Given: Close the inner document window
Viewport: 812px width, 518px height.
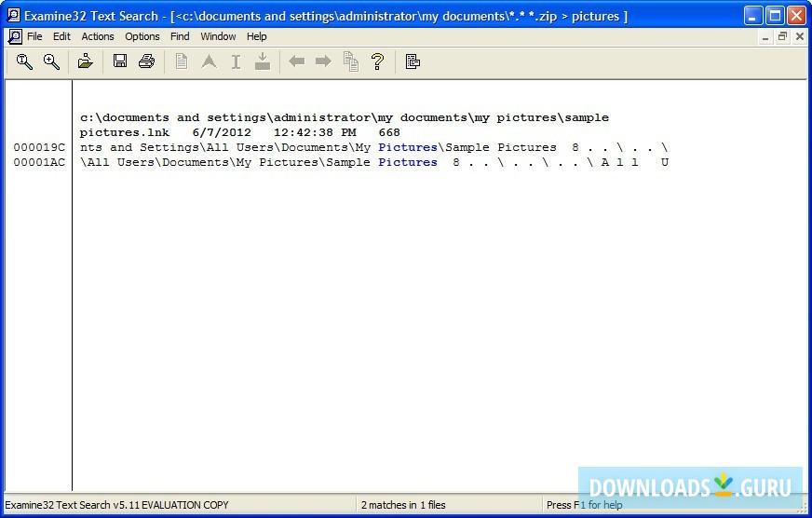Looking at the screenshot, I should (x=800, y=36).
